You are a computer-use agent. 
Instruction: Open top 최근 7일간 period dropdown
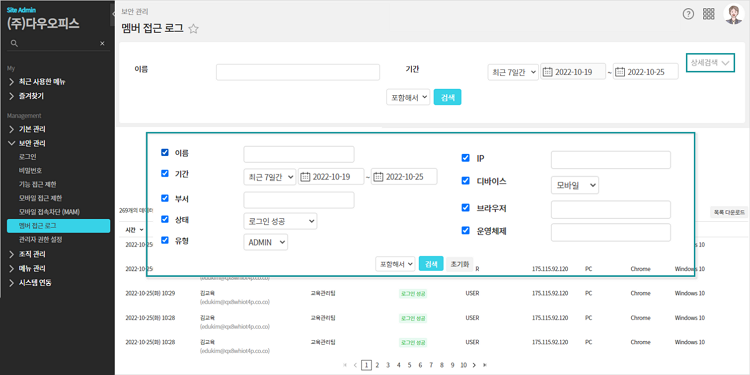coord(513,72)
